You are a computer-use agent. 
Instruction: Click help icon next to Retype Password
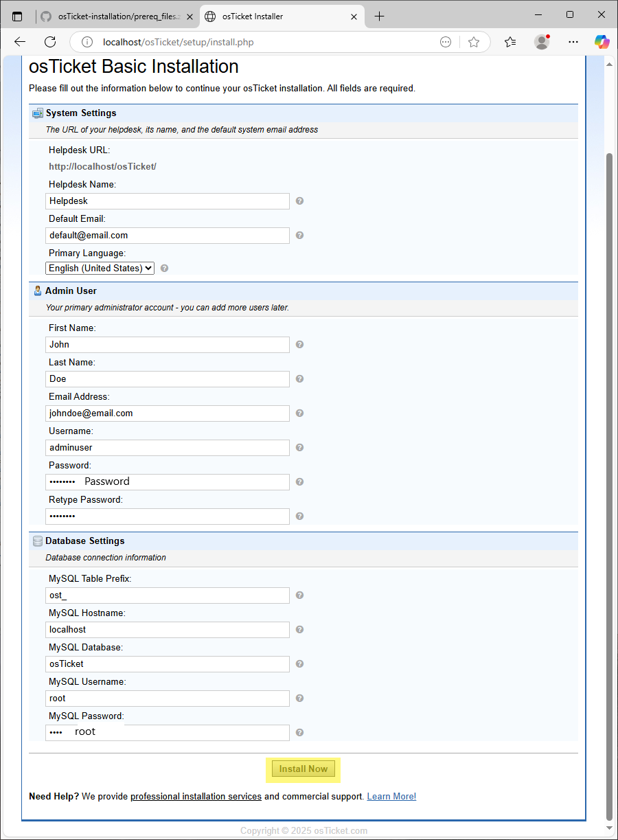(x=299, y=517)
